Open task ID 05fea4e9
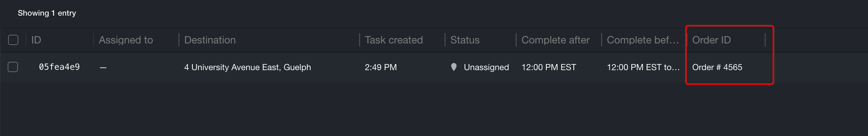 [59, 67]
